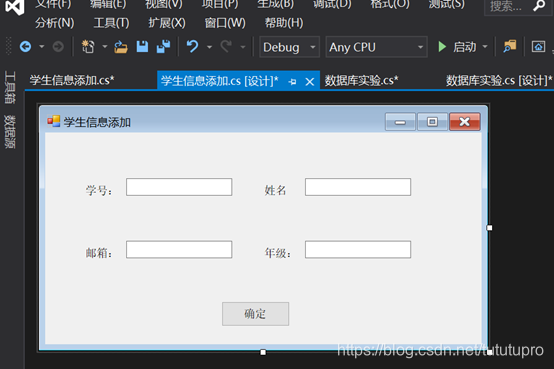Open the 工具箱 side panel tab
Viewport: 554px width, 369px height.
pos(10,87)
